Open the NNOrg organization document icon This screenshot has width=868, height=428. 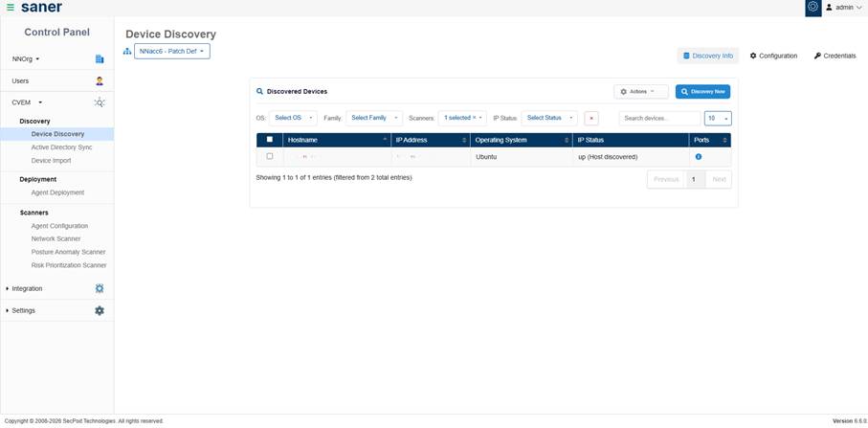pos(100,59)
